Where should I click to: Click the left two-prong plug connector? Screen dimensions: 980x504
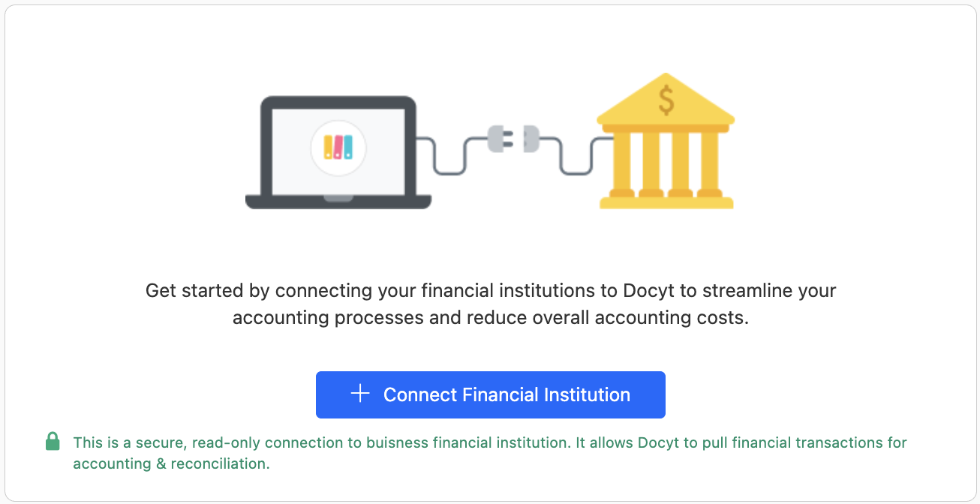[500, 139]
